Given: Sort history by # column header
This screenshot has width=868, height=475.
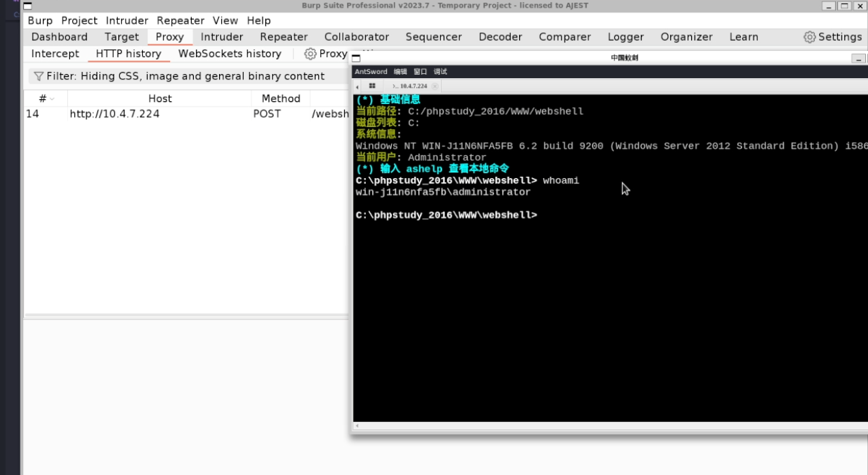Looking at the screenshot, I should [x=46, y=99].
